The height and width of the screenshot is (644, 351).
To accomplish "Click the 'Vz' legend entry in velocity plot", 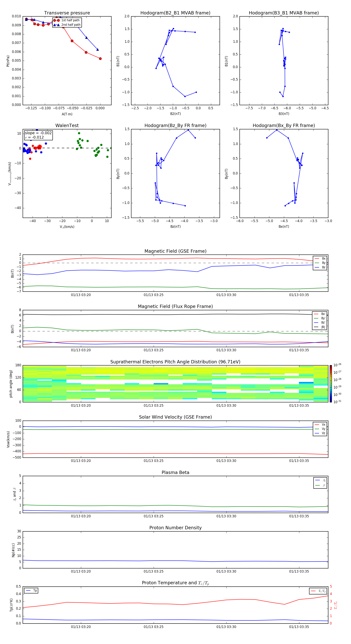I will pos(320,433).
